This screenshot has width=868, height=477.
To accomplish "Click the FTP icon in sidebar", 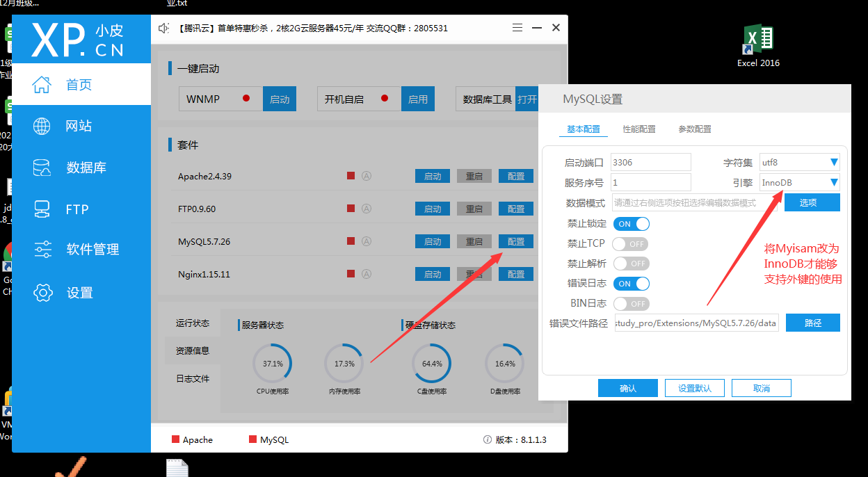I will coord(42,209).
